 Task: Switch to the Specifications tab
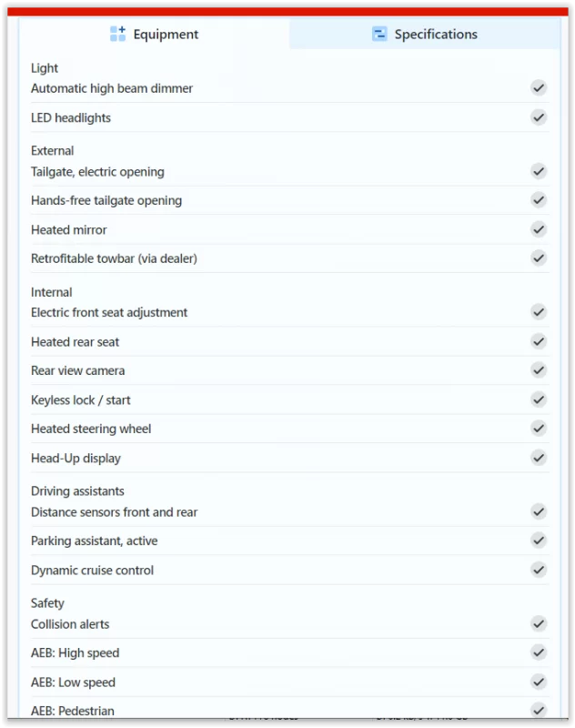tap(425, 35)
